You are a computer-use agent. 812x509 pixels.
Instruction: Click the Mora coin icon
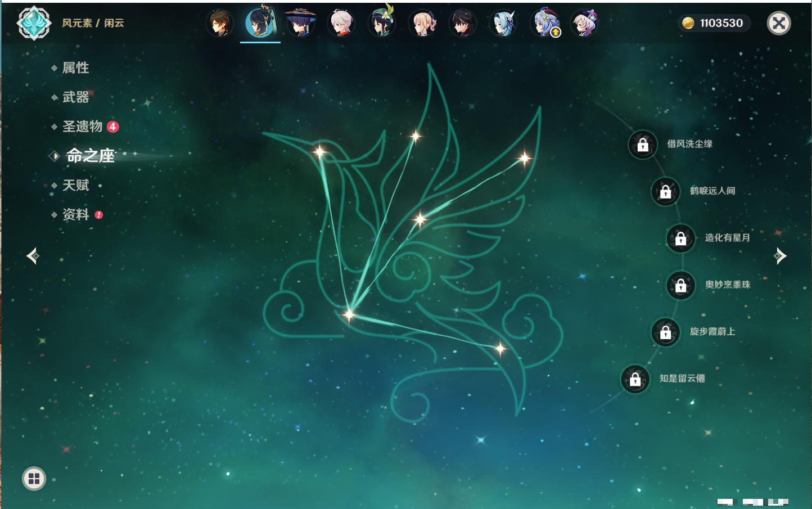[x=688, y=23]
